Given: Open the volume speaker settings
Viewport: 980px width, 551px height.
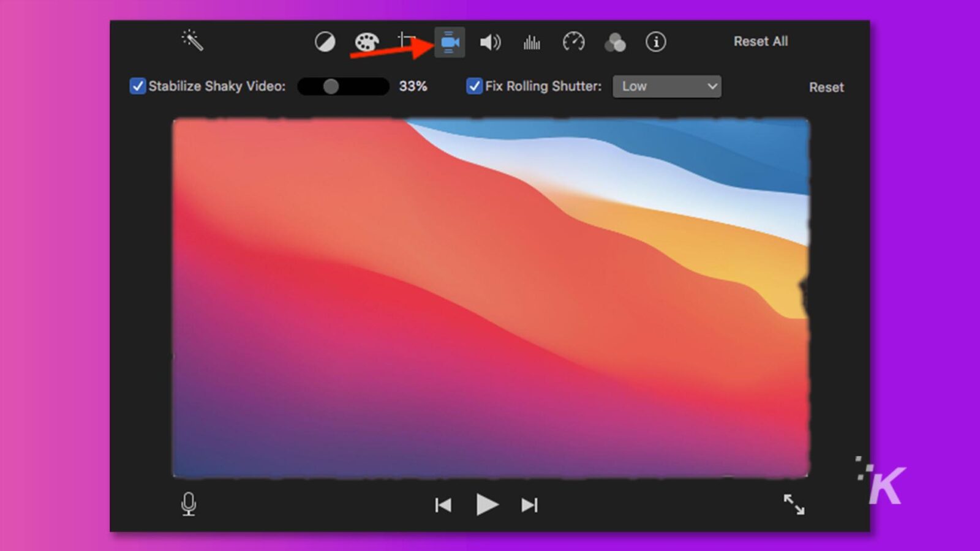Looking at the screenshot, I should [x=490, y=42].
